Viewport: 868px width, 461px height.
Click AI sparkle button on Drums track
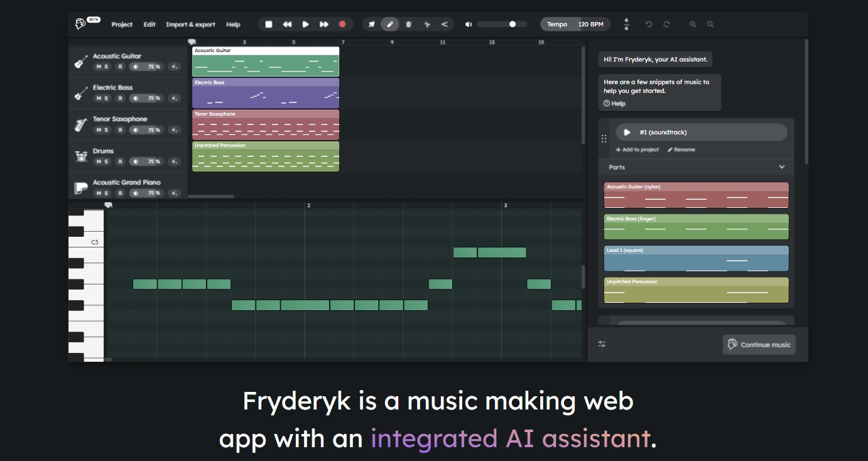pos(174,161)
